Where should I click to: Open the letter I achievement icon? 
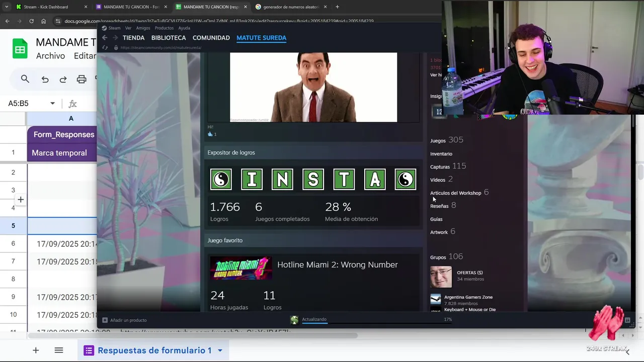point(252,179)
